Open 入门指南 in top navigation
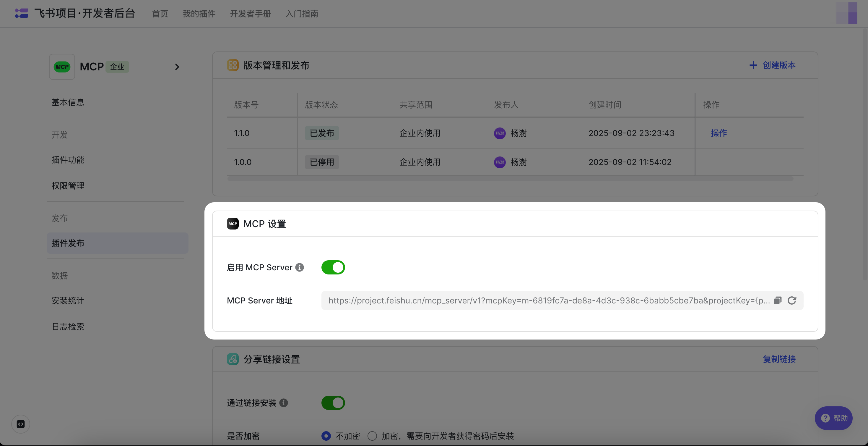This screenshot has width=868, height=446. (x=302, y=14)
